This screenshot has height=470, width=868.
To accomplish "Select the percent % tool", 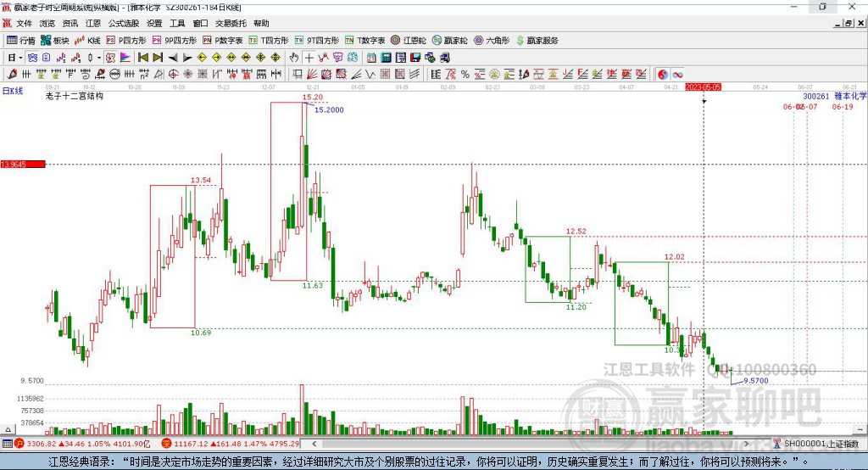I will tap(465, 75).
